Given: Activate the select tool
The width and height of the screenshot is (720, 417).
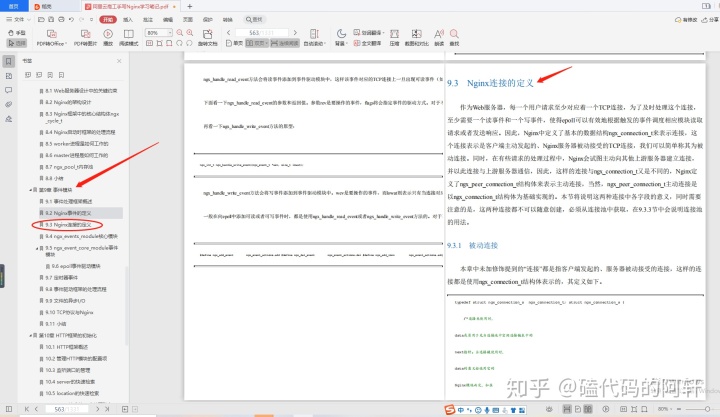Looking at the screenshot, I should tap(17, 43).
